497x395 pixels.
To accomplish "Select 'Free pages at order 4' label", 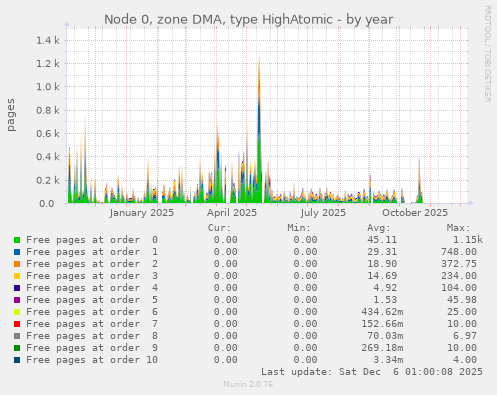I will pos(92,288).
